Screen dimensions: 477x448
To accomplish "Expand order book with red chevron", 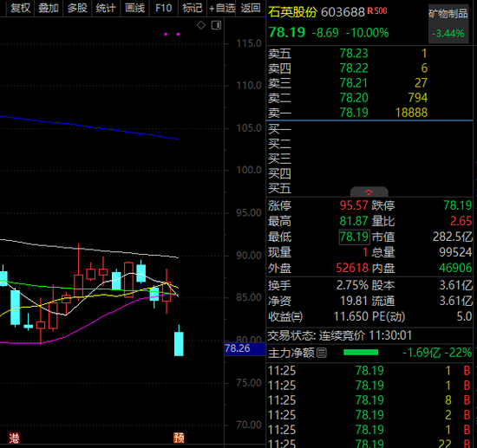I will click(x=369, y=192).
